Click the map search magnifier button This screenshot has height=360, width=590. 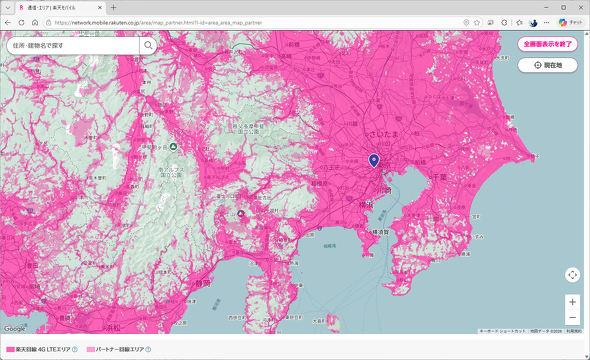point(148,46)
